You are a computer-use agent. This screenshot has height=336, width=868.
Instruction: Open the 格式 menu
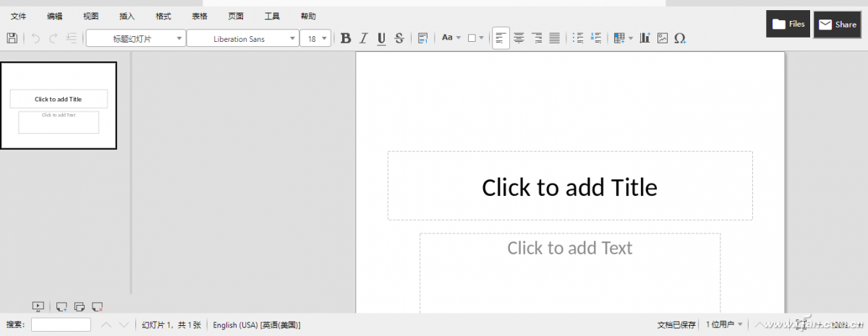pos(163,16)
